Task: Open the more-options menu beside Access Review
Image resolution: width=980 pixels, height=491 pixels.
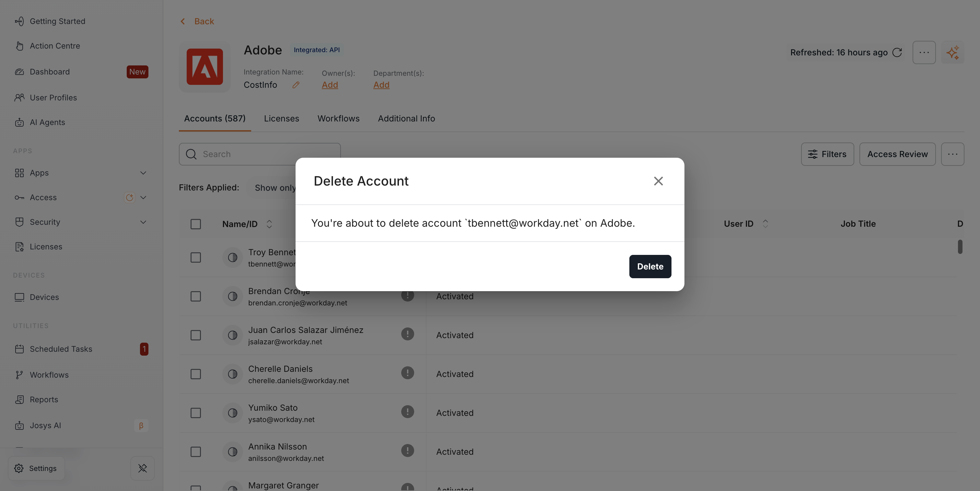Action: (x=952, y=154)
